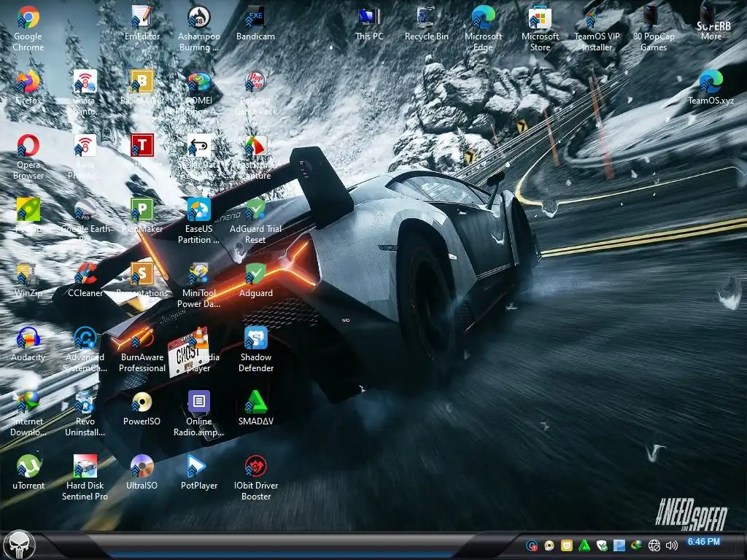747x560 pixels.
Task: Open the Google Earth Pro shortcut
Action: click(85, 210)
